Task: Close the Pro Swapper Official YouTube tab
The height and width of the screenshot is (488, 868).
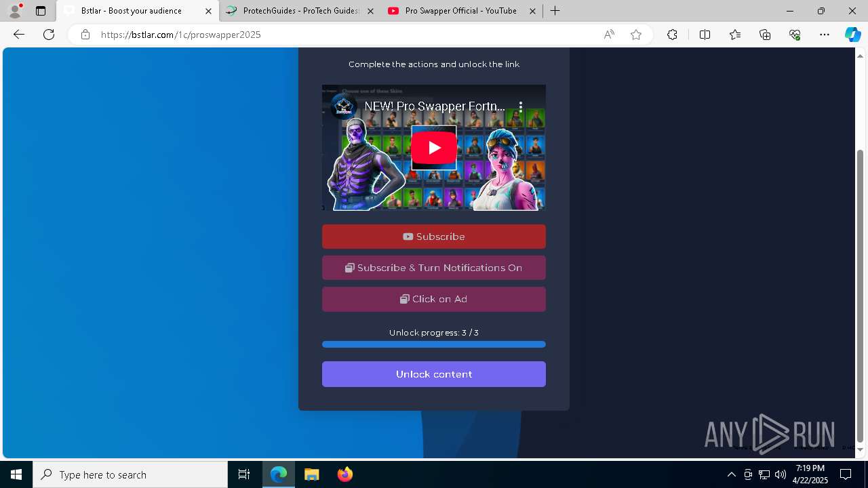Action: tap(532, 11)
